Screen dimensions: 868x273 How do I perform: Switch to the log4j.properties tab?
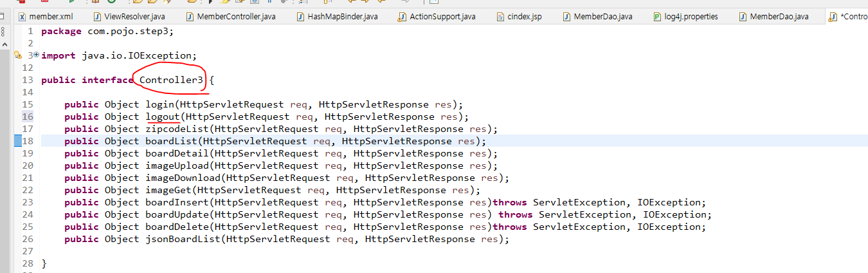pos(685,17)
